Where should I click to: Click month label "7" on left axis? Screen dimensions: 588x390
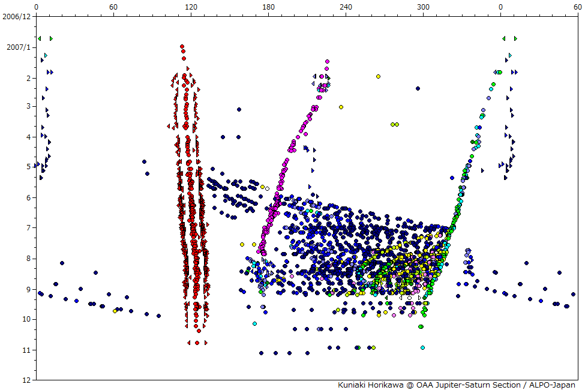(29, 227)
